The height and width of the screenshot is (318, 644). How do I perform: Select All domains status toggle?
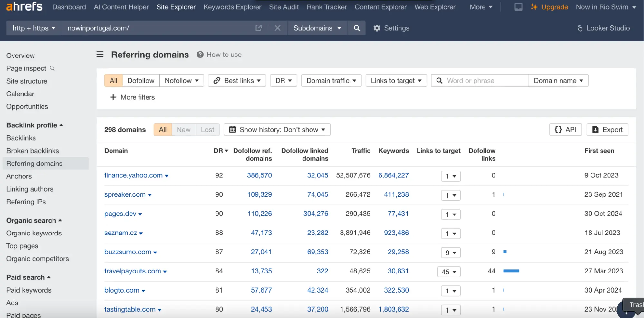pyautogui.click(x=163, y=129)
